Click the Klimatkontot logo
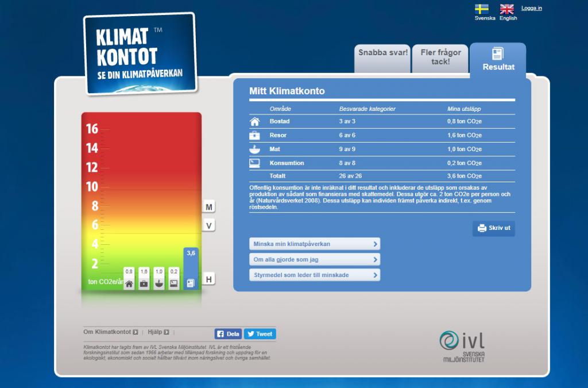Screen dimensions: 588x388 [x=141, y=53]
